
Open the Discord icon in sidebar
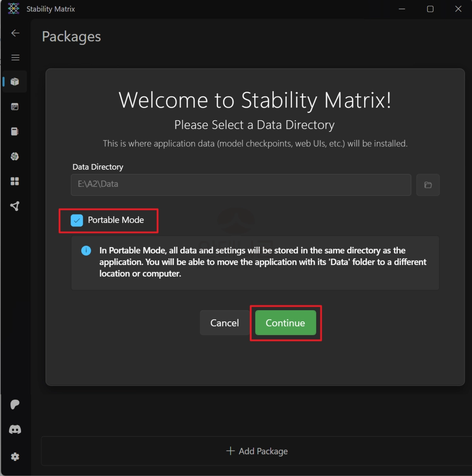[15, 430]
